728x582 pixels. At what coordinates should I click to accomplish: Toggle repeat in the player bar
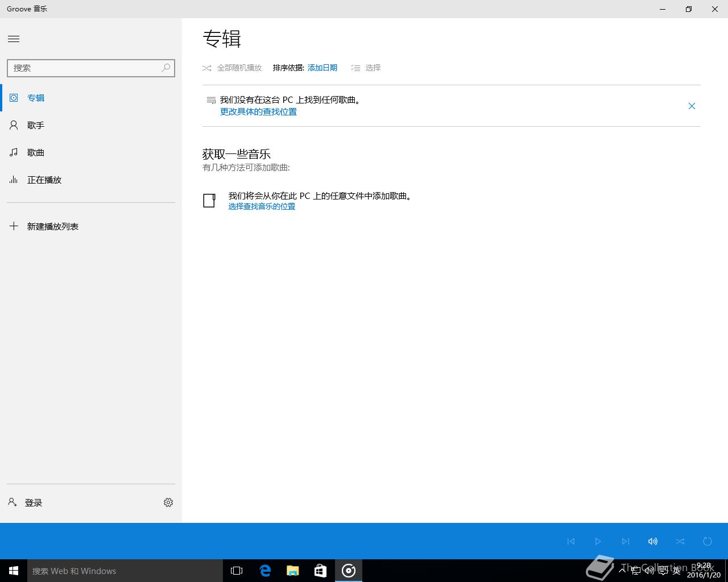[x=708, y=541]
